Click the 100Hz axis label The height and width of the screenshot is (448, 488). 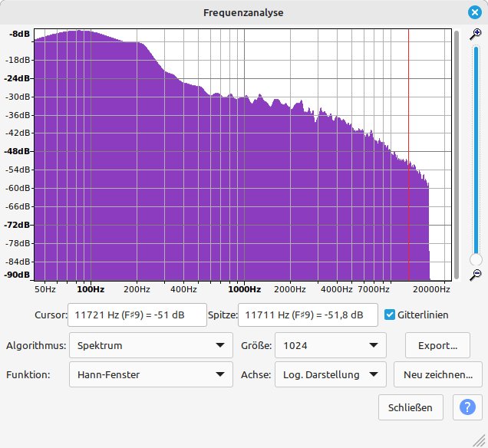pos(91,289)
